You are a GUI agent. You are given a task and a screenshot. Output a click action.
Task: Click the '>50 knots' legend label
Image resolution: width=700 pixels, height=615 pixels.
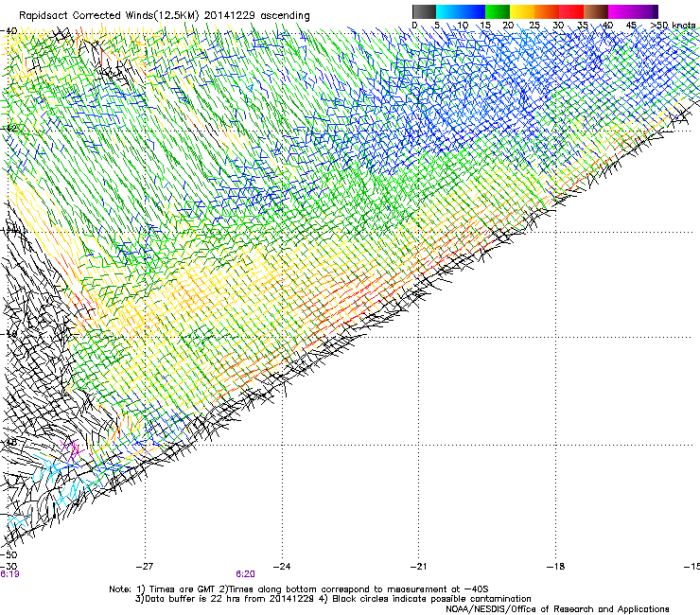click(674, 25)
